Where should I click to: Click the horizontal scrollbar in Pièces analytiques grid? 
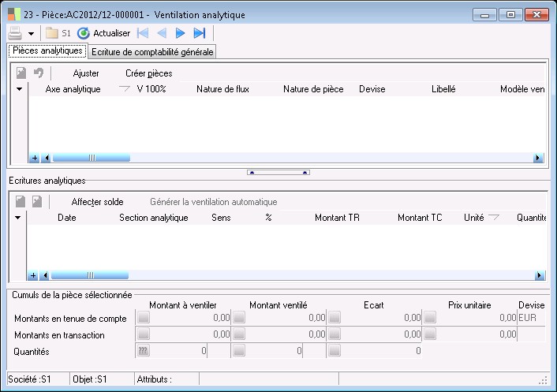click(292, 158)
